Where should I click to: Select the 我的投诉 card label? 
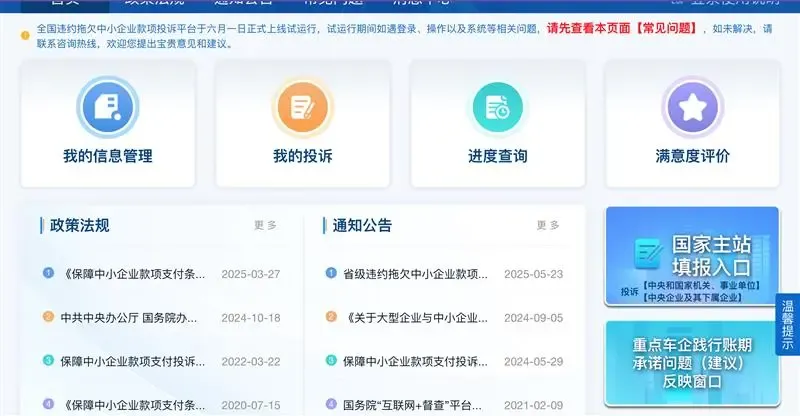click(302, 157)
